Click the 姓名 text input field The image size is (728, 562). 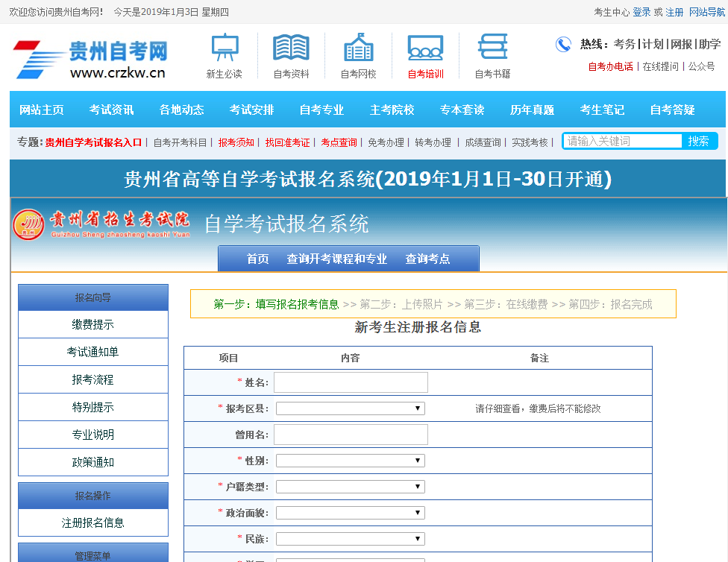click(351, 382)
